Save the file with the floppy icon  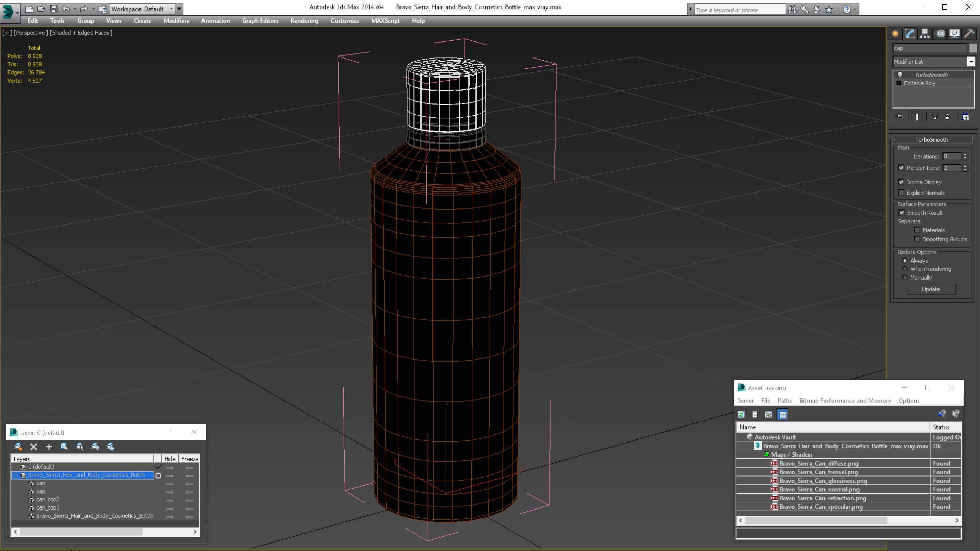54,9
